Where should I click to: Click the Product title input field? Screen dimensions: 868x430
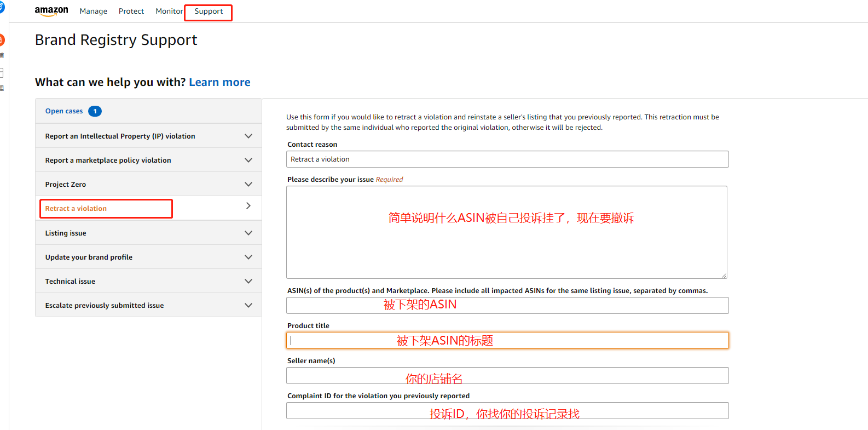coord(507,340)
